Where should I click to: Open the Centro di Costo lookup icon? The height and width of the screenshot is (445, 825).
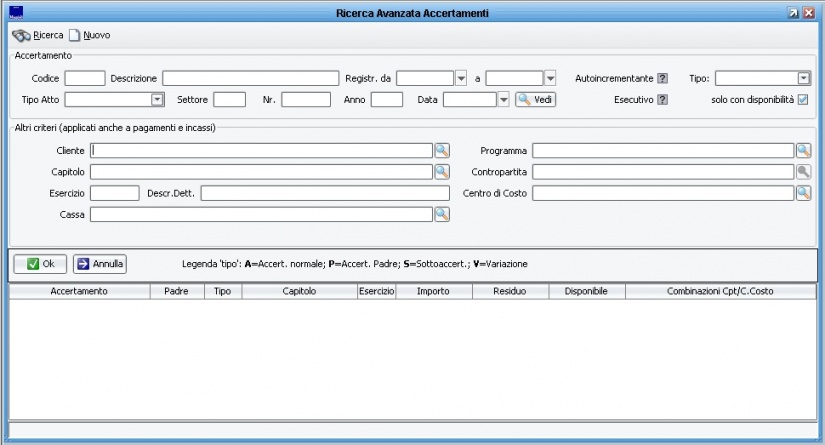pyautogui.click(x=803, y=193)
